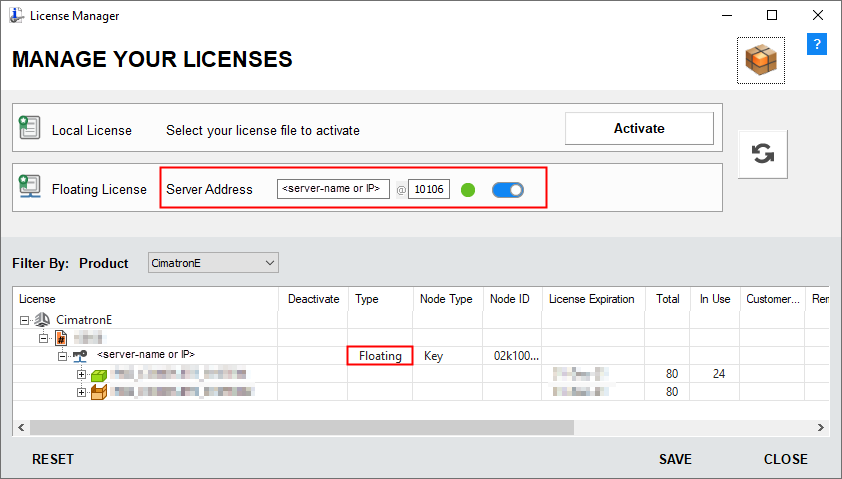This screenshot has width=842, height=479.
Task: Click the Customer column header
Action: [773, 299]
